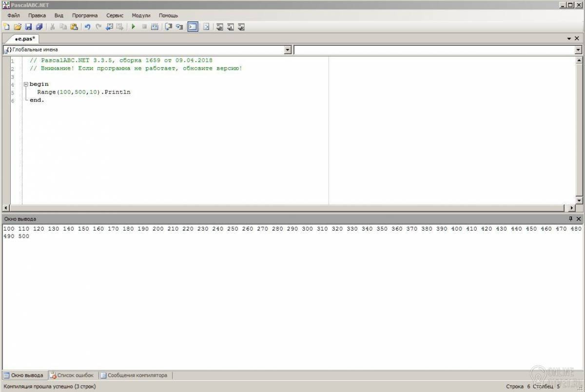This screenshot has width=585, height=392.
Task: Click the Внимание! comment line
Action: (x=136, y=68)
